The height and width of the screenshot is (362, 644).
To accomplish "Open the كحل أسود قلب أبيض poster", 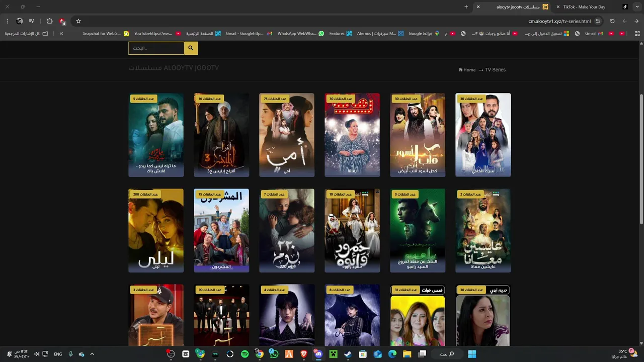I will click(x=418, y=135).
